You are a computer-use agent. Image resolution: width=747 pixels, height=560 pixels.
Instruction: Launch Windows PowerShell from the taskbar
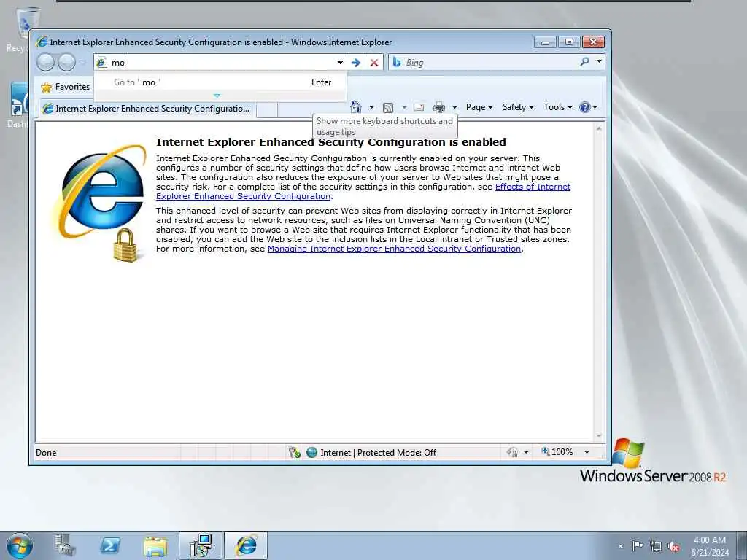tap(110, 545)
